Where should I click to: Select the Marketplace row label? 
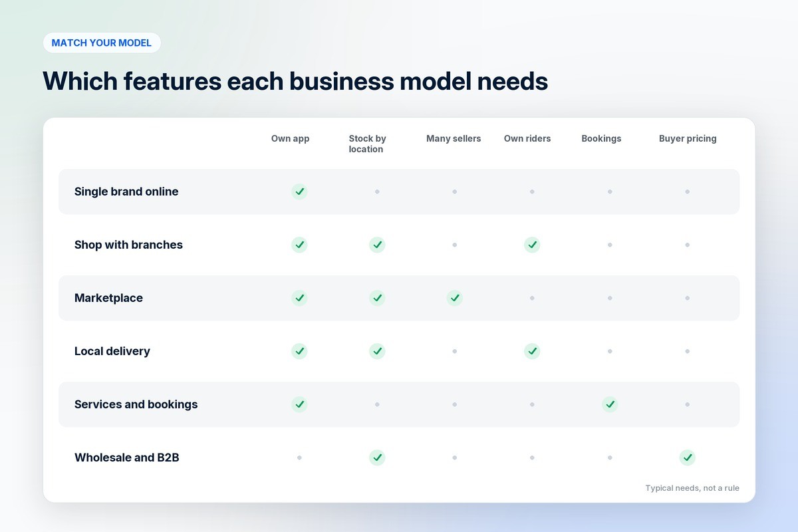108,298
